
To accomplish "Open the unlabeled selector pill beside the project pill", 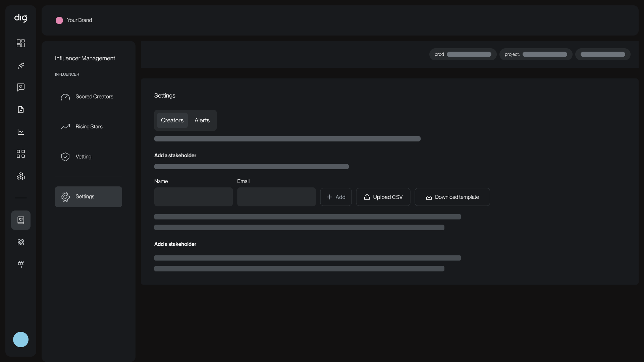I will [x=603, y=54].
